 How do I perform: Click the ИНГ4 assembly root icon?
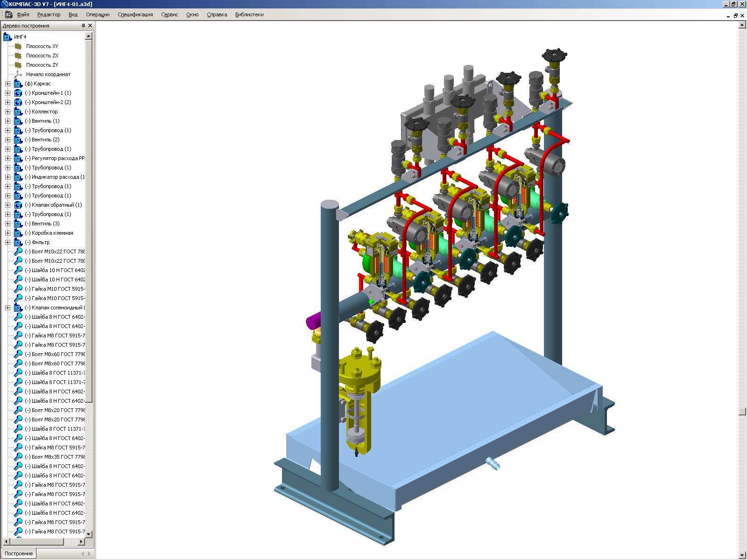(7, 37)
